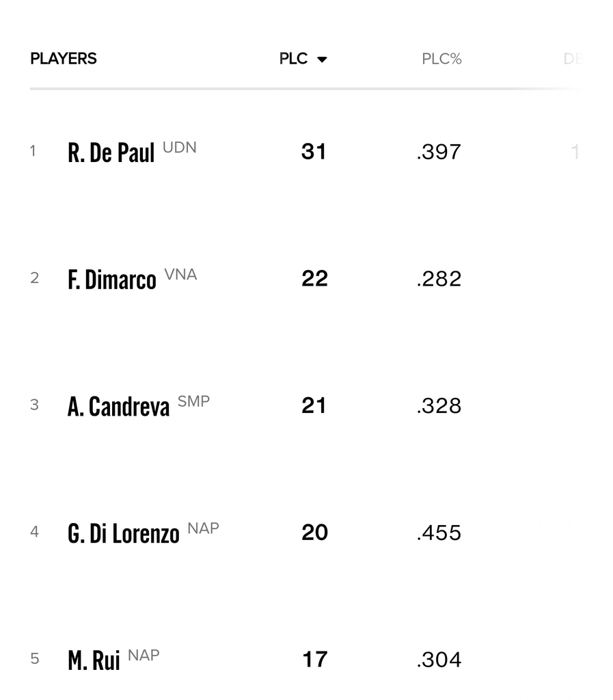The height and width of the screenshot is (700, 613).
Task: Click NAP team label beside M. Rui
Action: 144,656
